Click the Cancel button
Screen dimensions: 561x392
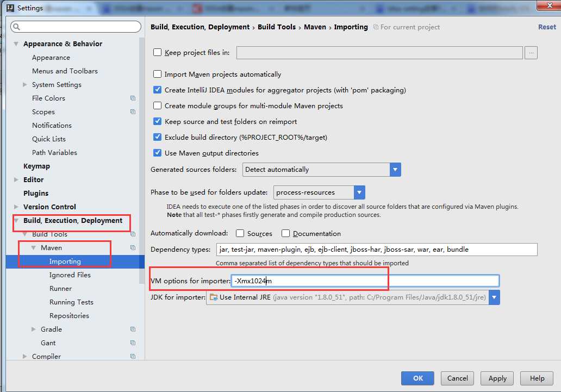click(457, 378)
